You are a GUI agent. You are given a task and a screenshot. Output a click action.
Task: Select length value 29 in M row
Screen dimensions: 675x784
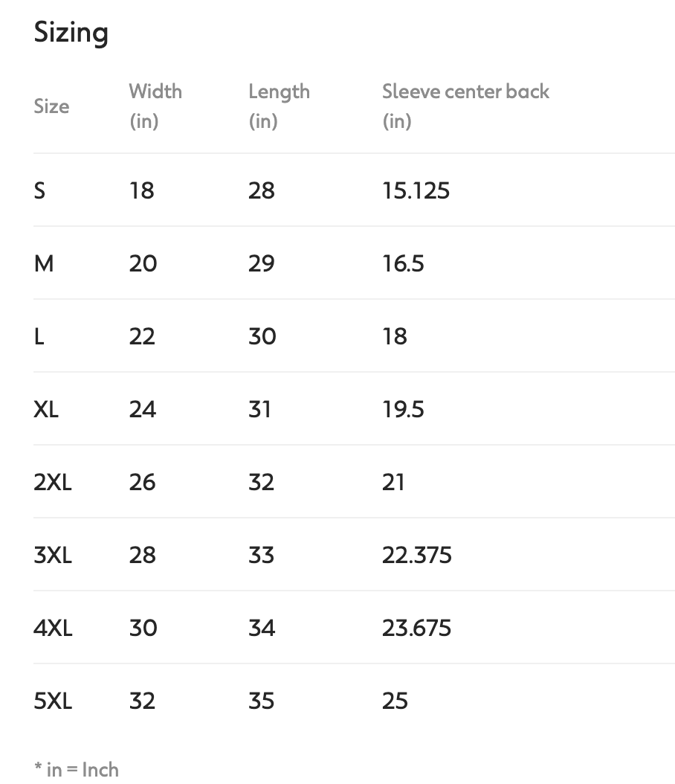[x=262, y=263]
